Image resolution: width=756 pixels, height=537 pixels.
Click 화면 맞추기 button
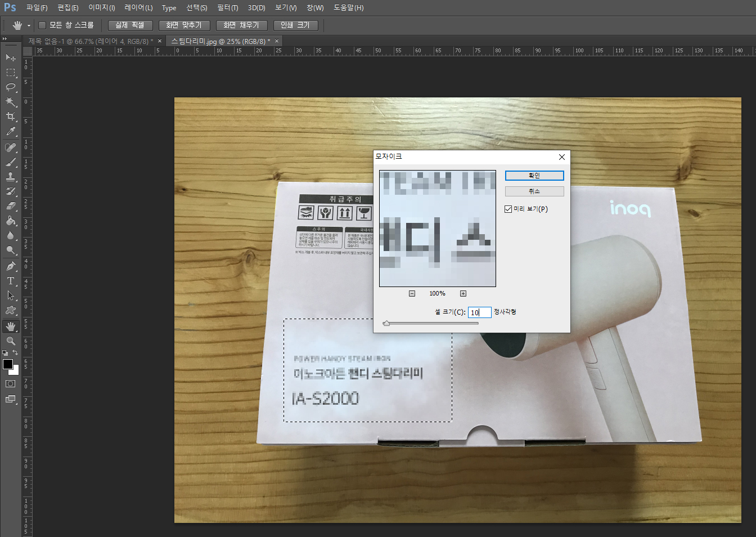point(184,25)
